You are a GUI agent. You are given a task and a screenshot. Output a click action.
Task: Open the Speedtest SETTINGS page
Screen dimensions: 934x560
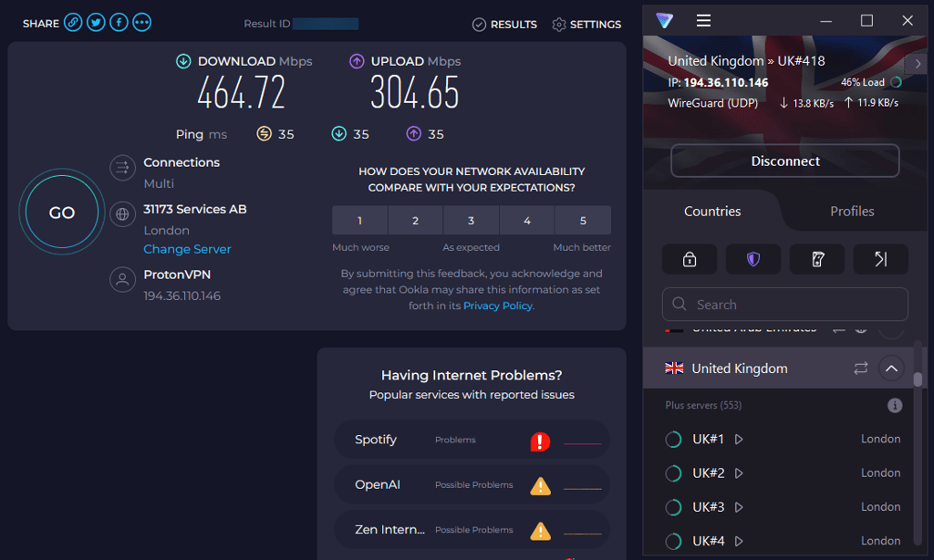coord(586,25)
